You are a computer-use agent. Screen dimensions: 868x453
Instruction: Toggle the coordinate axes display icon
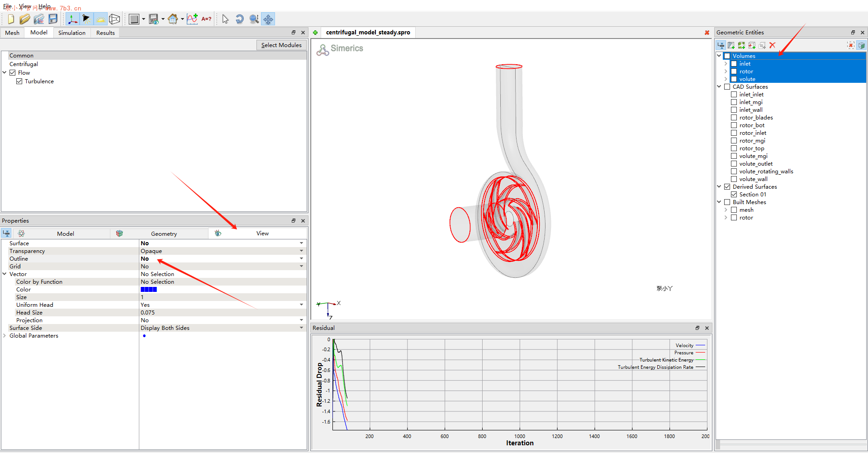pos(72,19)
